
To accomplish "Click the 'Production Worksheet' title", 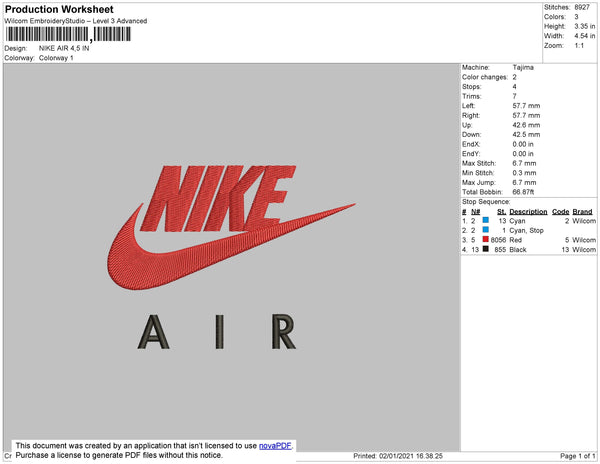I will coord(59,9).
